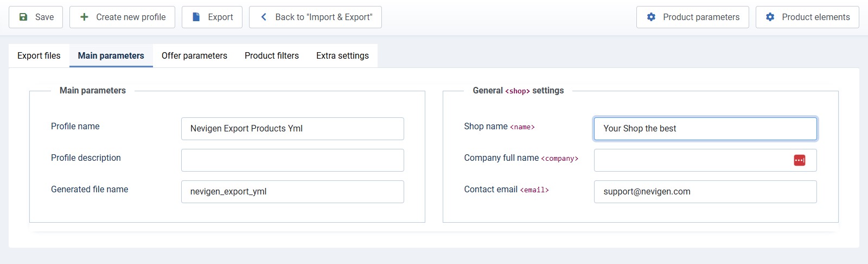
Task: Click the back chevron icon
Action: (264, 17)
